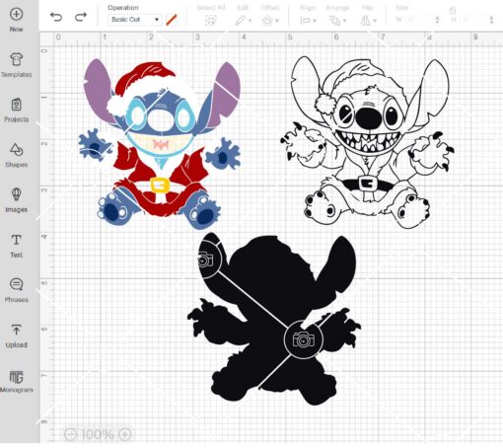Open the Align dropdown

click(x=308, y=21)
